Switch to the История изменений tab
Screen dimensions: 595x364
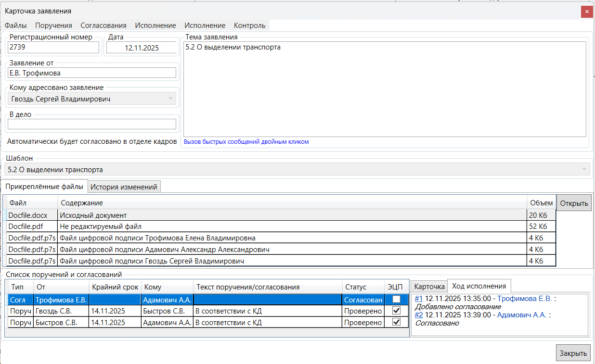124,187
